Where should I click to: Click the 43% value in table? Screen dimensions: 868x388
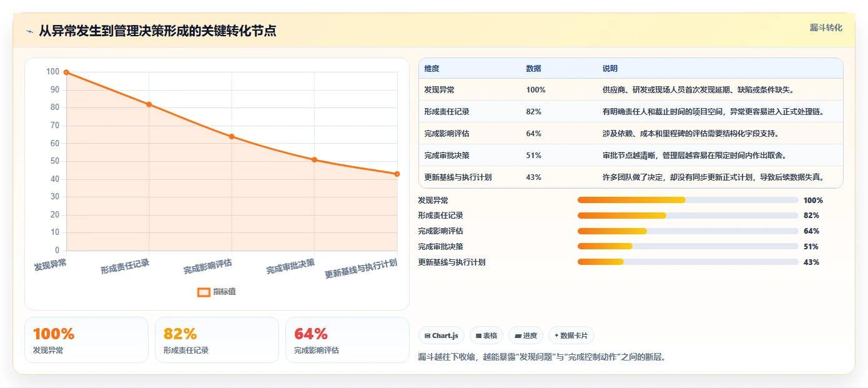click(534, 177)
